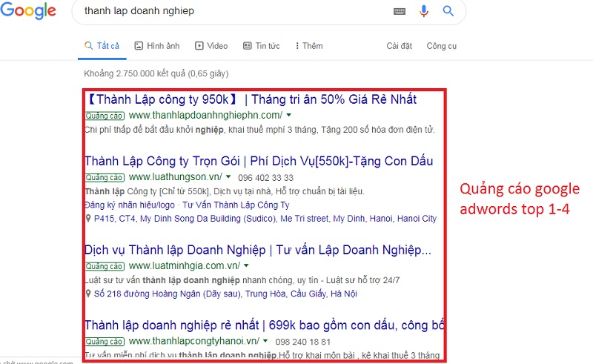Expand dropdown arrow beside www.luatminhgia.com.vn
Screen dimensions: 593x364
click(x=246, y=265)
